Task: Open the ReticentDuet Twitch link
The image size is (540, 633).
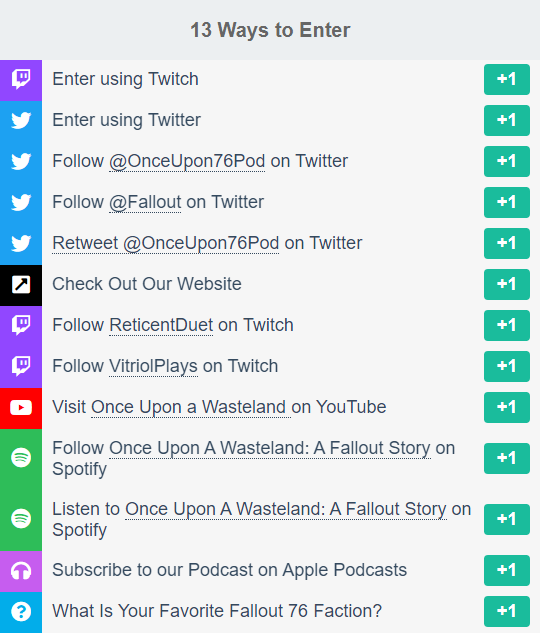Action: click(161, 325)
